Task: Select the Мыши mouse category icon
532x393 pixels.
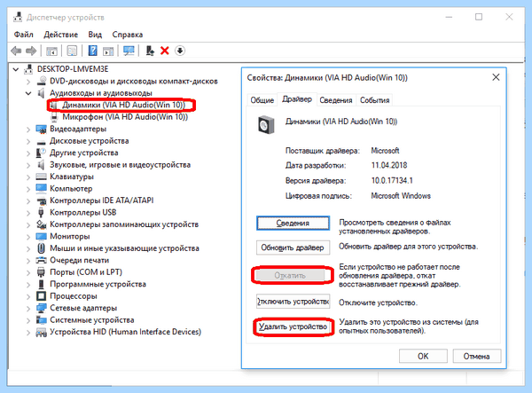Action: click(41, 248)
